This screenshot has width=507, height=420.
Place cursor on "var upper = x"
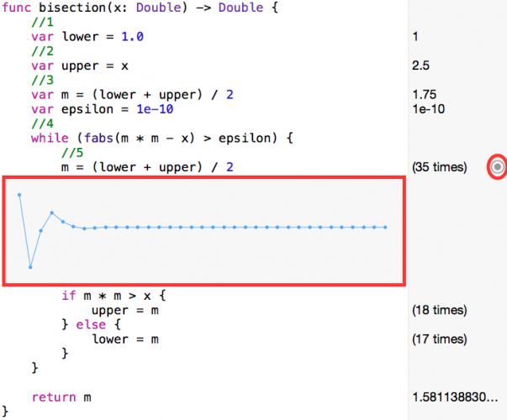pos(80,66)
